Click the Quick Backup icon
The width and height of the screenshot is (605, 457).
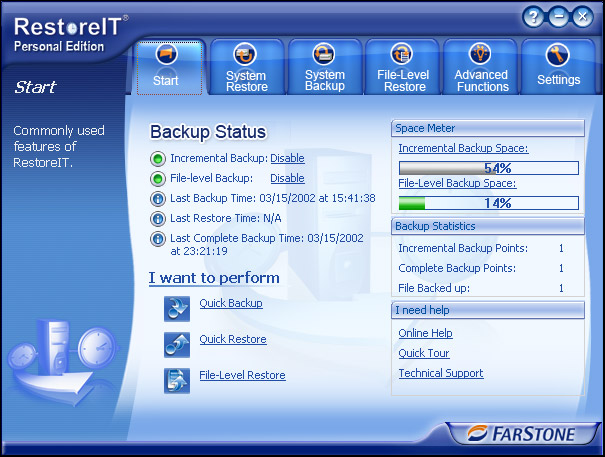click(x=177, y=307)
